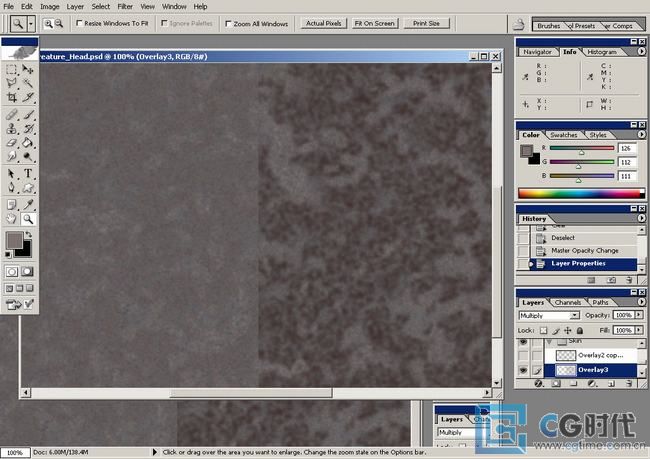Enable Resize Windows To Fit checkbox
This screenshot has height=459, width=650.
(x=79, y=23)
